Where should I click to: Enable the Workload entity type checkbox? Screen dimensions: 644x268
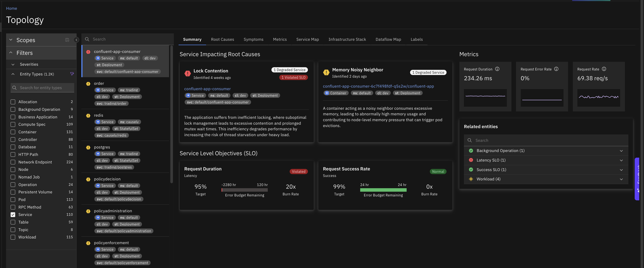[13, 237]
